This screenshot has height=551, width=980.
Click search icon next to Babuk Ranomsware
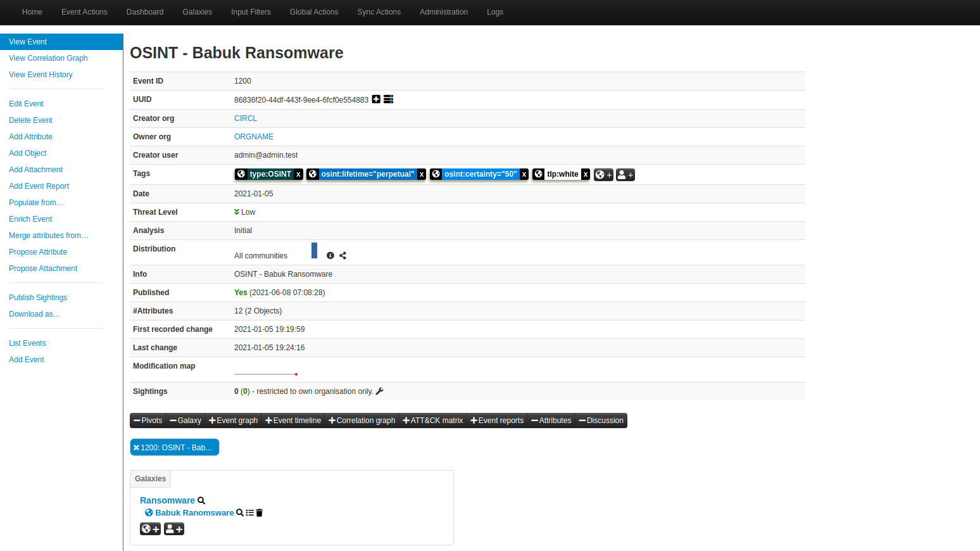click(x=240, y=513)
